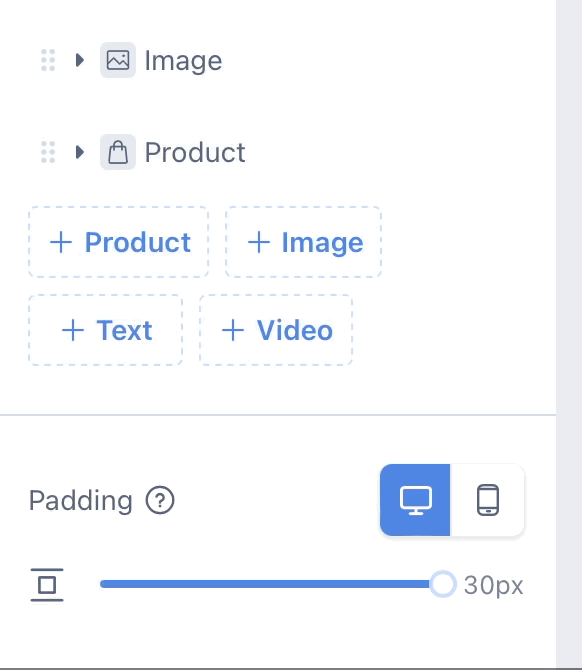
Task: Click the Product shopping bag icon
Action: point(118,152)
